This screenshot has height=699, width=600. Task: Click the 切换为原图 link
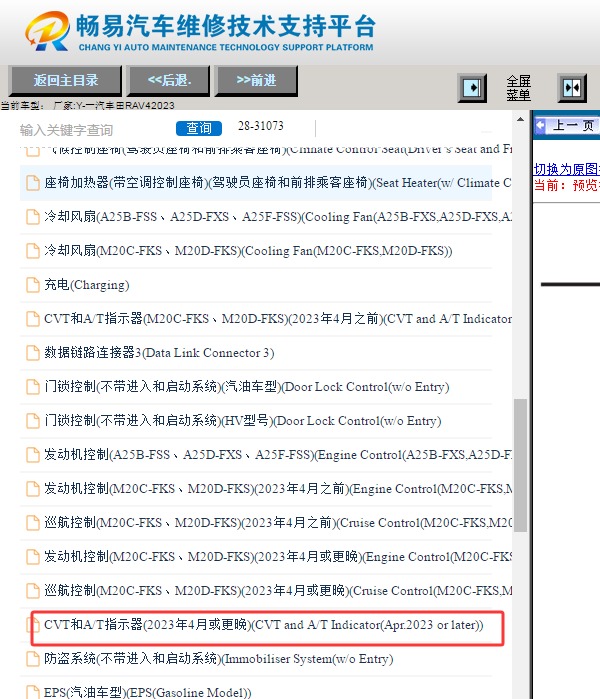567,169
